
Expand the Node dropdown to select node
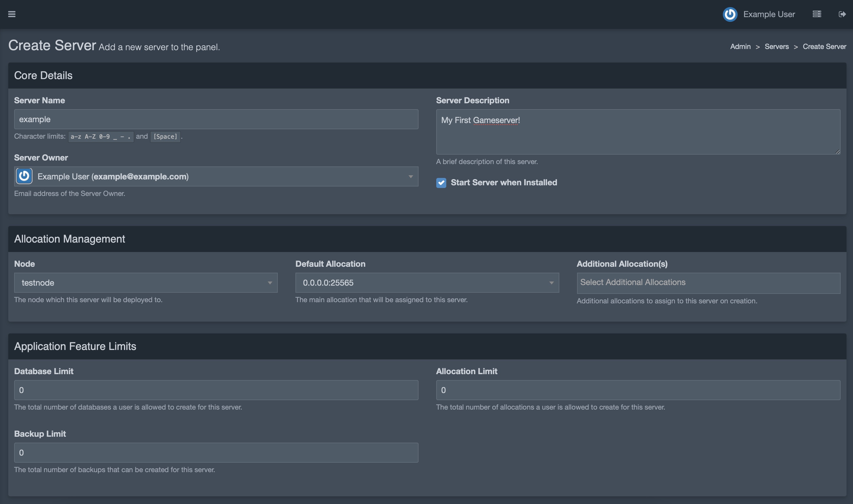(146, 282)
